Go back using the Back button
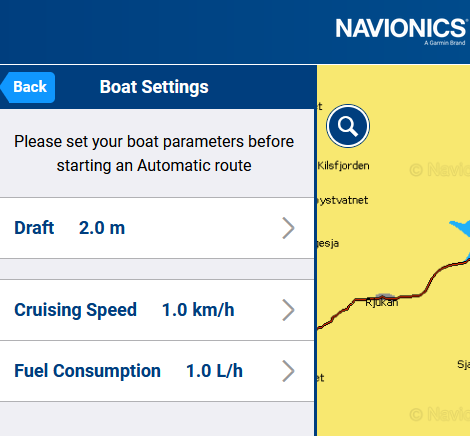 click(x=28, y=87)
